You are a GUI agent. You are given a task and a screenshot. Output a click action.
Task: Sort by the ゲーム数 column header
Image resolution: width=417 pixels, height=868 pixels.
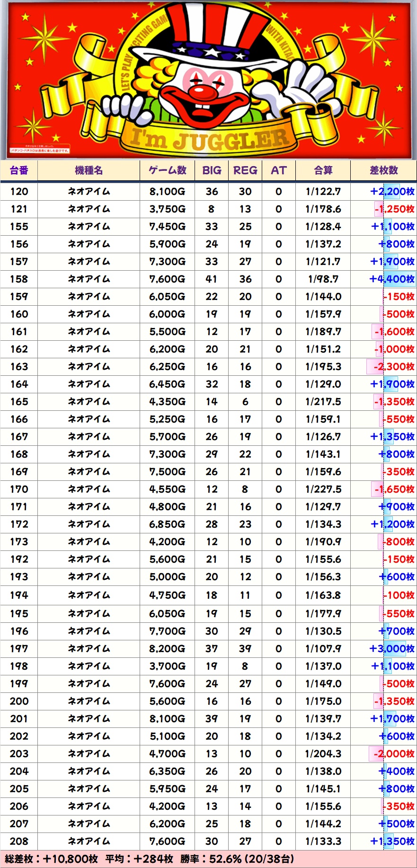(x=167, y=170)
